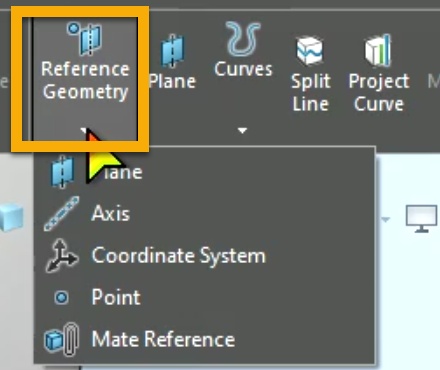The width and height of the screenshot is (440, 370).
Task: Click the Split Line text label
Action: [x=311, y=92]
